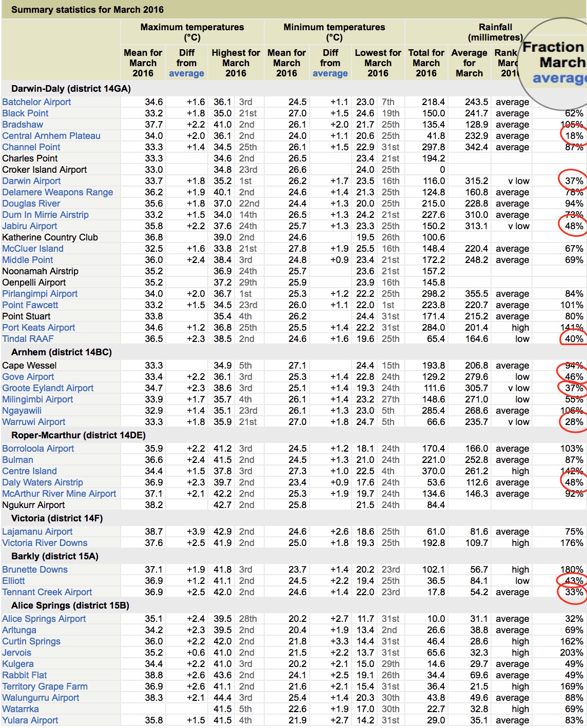The image size is (587, 728).
Task: Open the Alice Springs Airport link
Action: pyautogui.click(x=44, y=619)
